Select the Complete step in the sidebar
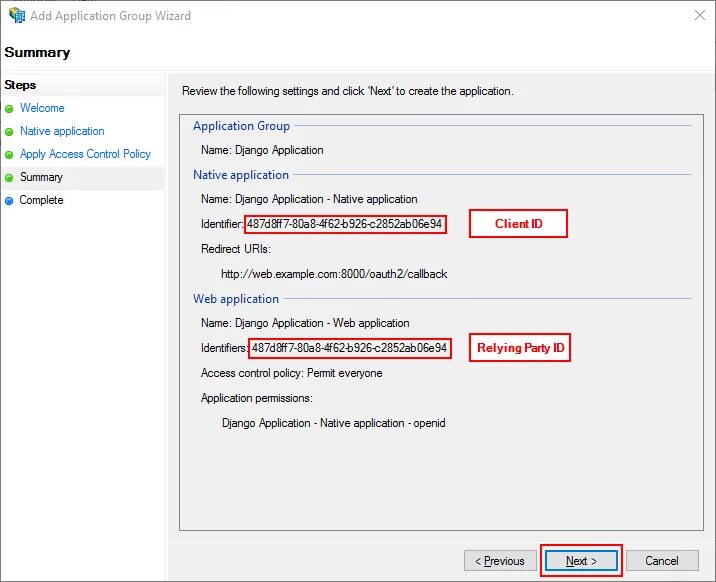 41,200
